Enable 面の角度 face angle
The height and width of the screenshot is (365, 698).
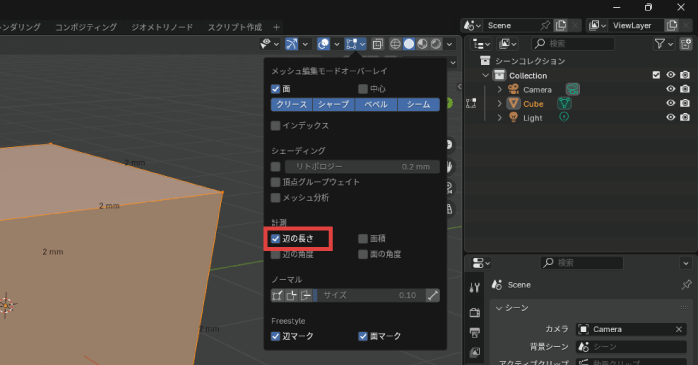363,254
